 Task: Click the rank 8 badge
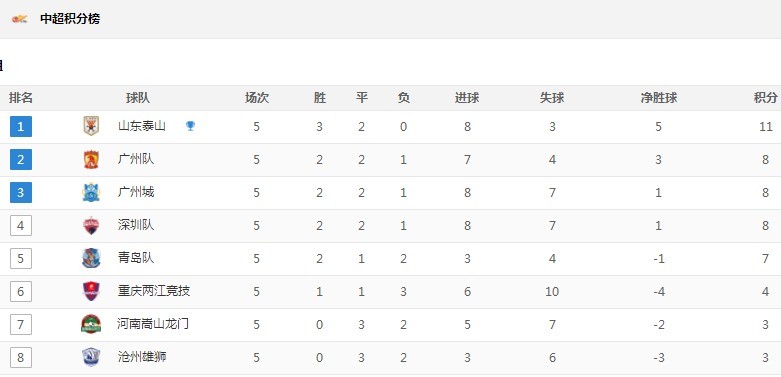click(x=21, y=358)
